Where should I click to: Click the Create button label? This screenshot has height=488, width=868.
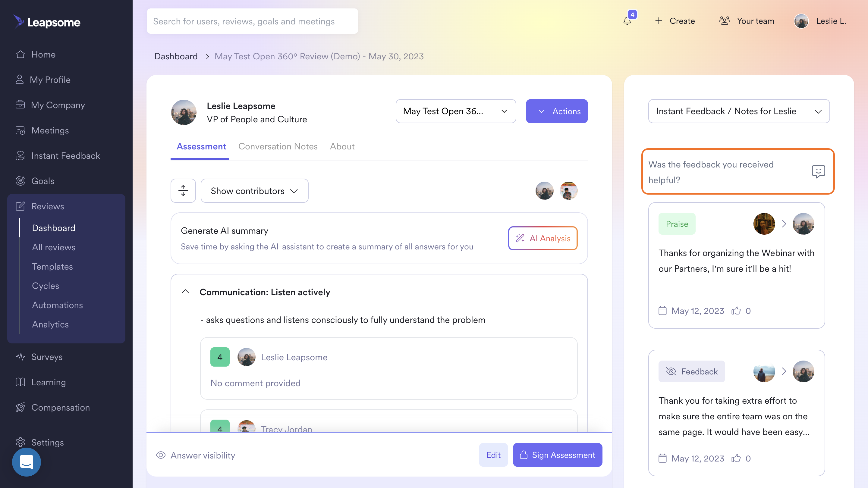point(682,21)
